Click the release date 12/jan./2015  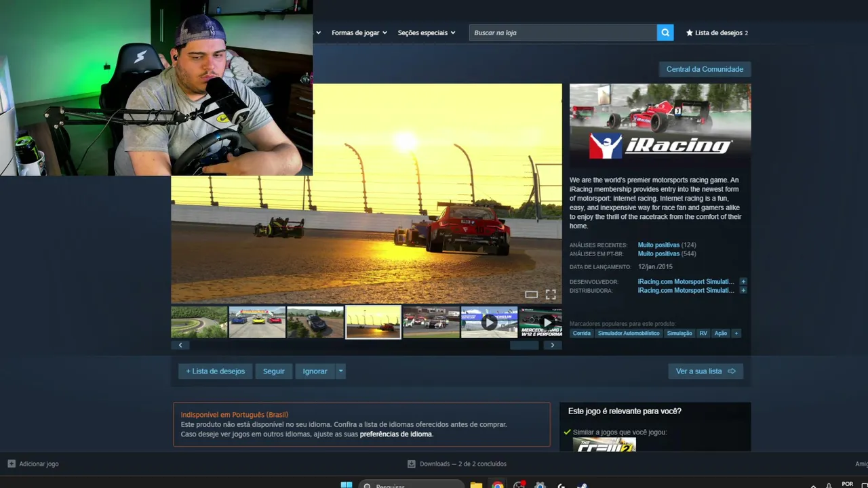pos(655,267)
